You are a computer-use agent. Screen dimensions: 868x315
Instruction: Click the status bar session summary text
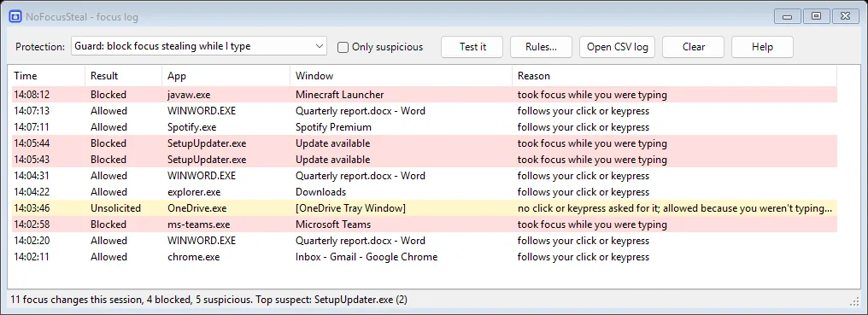(x=209, y=300)
